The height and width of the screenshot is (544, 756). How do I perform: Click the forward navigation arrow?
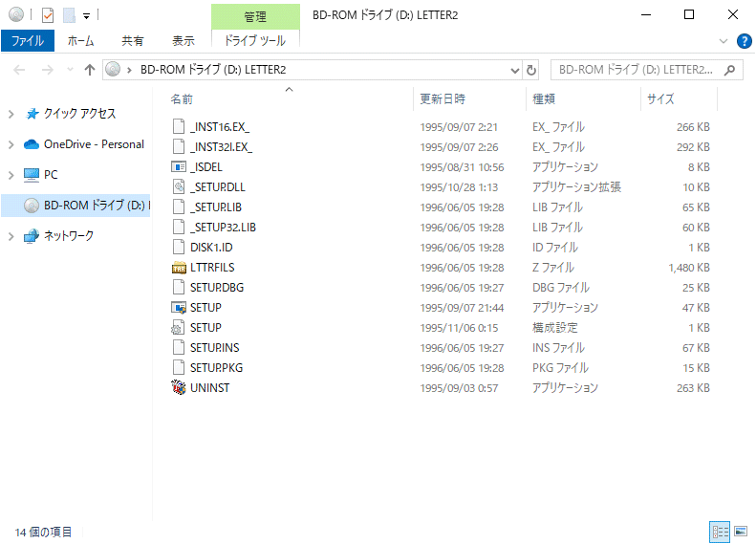tap(47, 71)
